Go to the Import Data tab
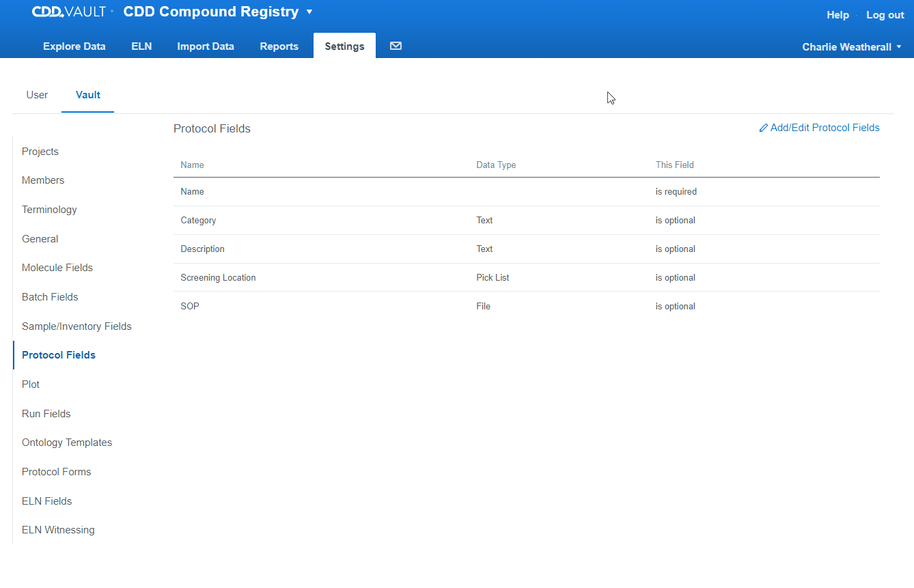This screenshot has height=588, width=914. coord(206,46)
